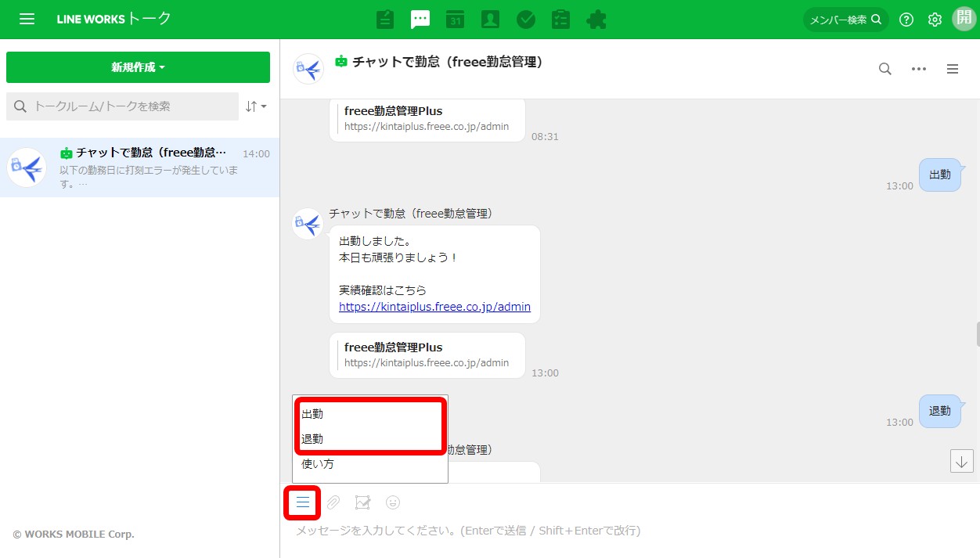Open the Survey/form clipboard icon
Viewport: 980px width, 558px height.
560,20
